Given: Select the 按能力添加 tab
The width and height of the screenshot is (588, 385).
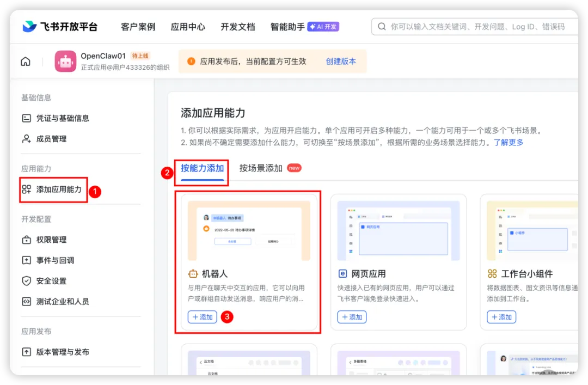Looking at the screenshot, I should click(201, 168).
